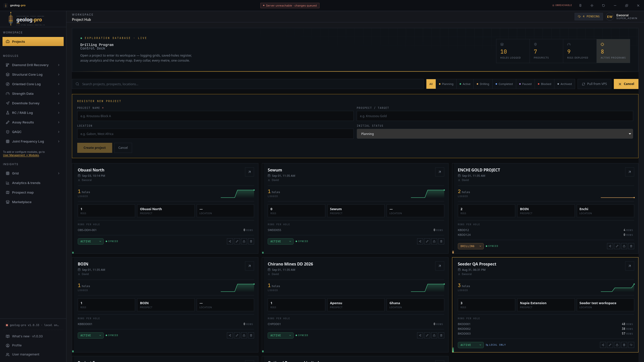Filter projects by Completed status
Screen dimensions: 644x362
[504, 84]
